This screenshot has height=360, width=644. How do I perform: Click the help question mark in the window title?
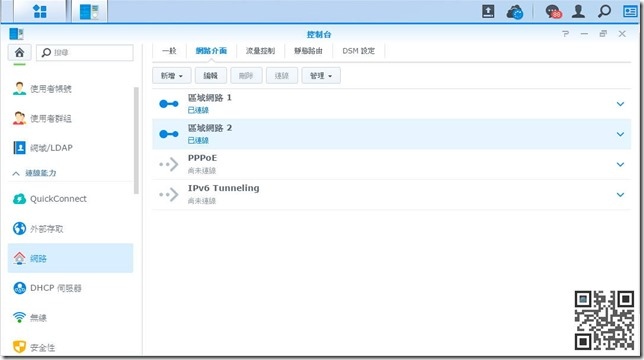(x=566, y=34)
